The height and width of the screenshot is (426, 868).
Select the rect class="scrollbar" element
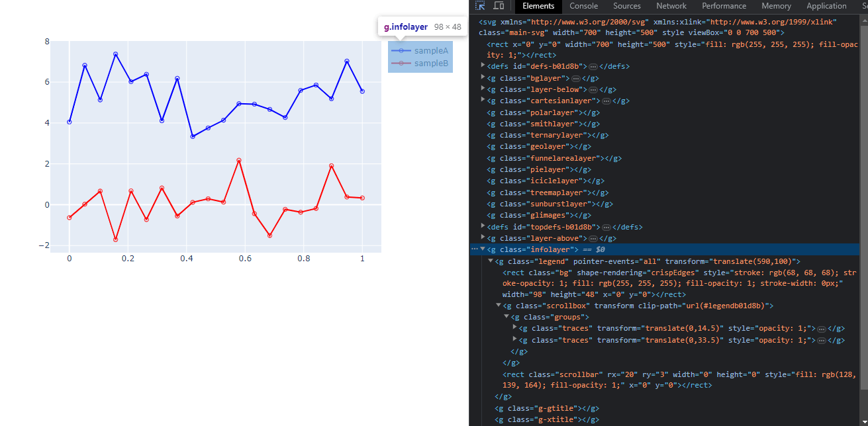click(665, 379)
